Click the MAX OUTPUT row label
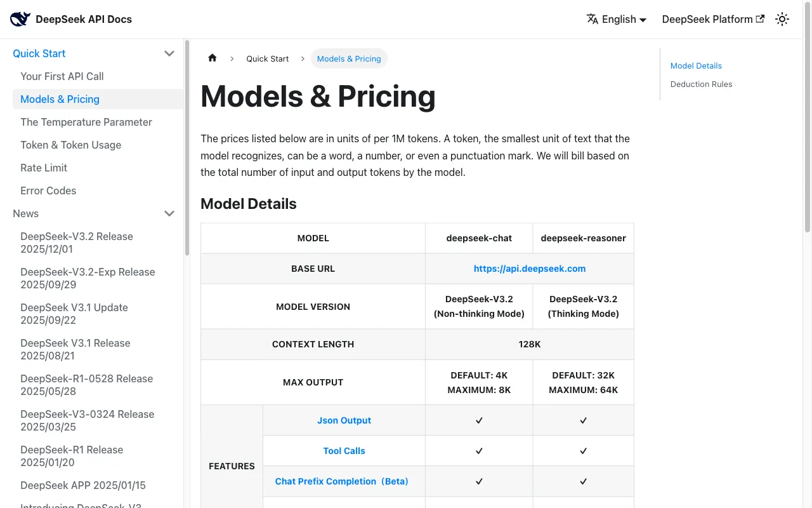Image resolution: width=812 pixels, height=508 pixels. (x=313, y=382)
